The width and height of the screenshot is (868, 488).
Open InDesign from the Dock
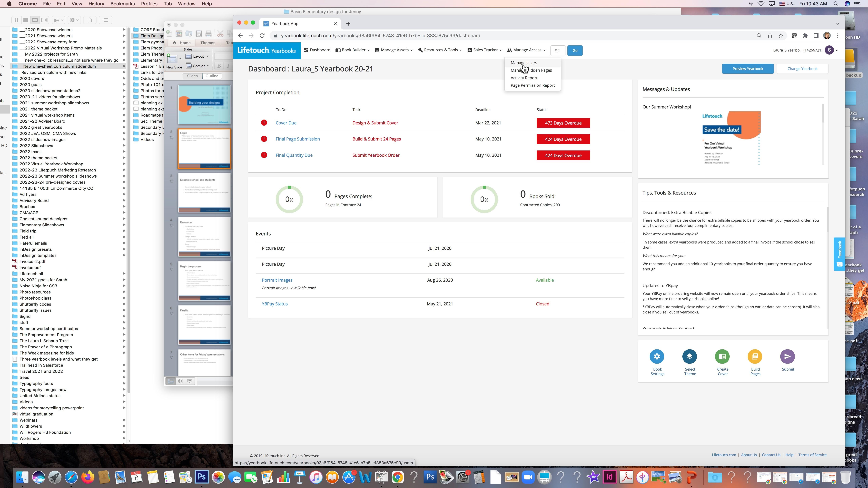tap(610, 477)
